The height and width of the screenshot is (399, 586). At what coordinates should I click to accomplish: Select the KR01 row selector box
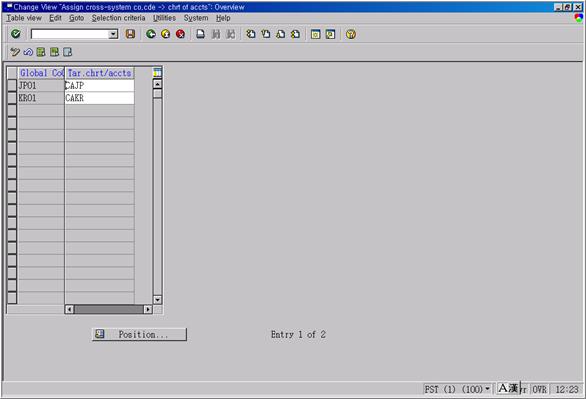tap(12, 98)
